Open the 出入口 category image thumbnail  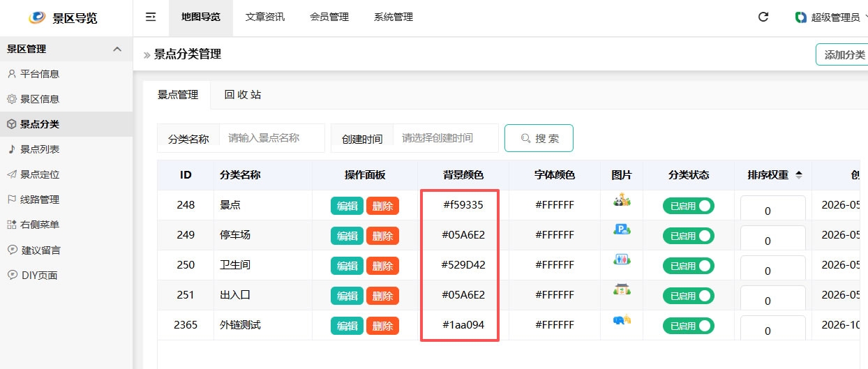(x=622, y=289)
